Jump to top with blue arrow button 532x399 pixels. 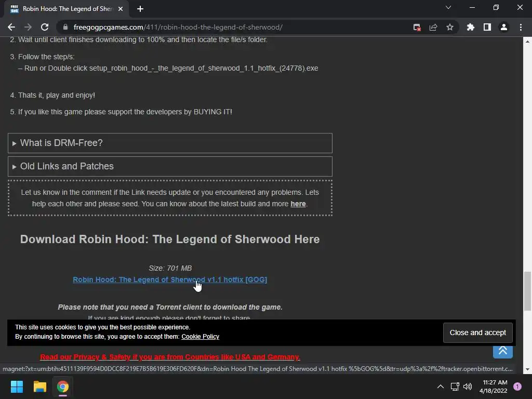tap(503, 352)
